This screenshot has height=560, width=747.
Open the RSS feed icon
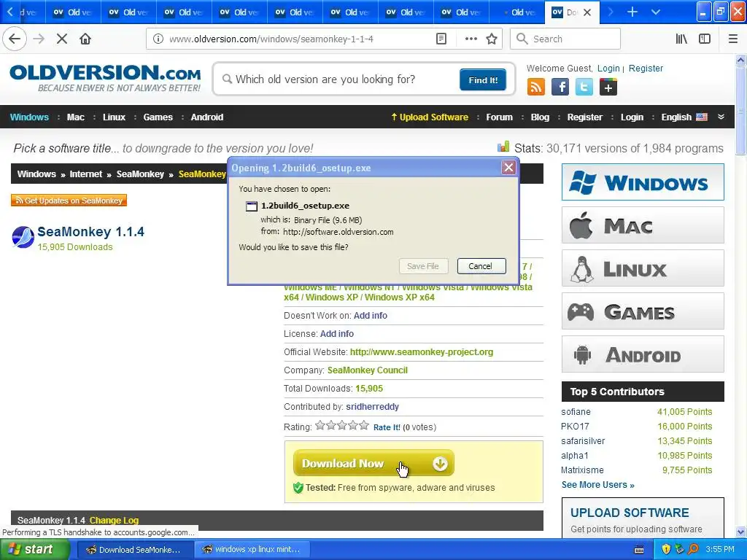536,87
